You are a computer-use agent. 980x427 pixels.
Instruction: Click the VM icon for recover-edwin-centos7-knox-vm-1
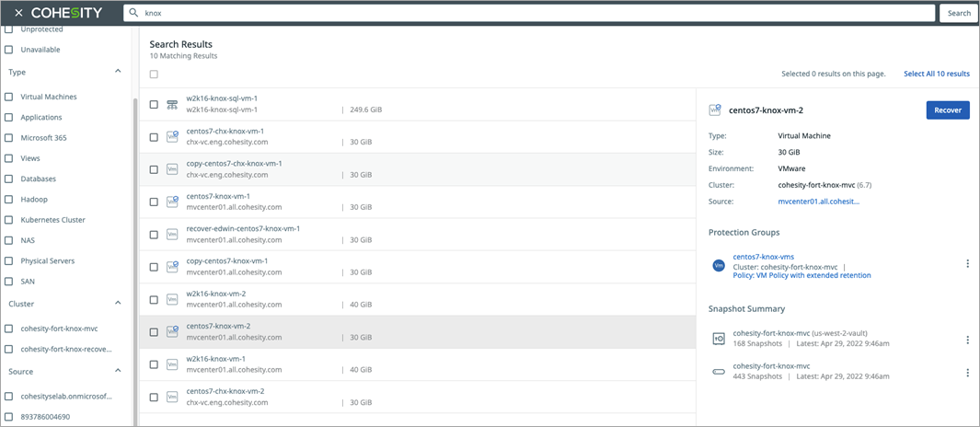[x=173, y=235]
